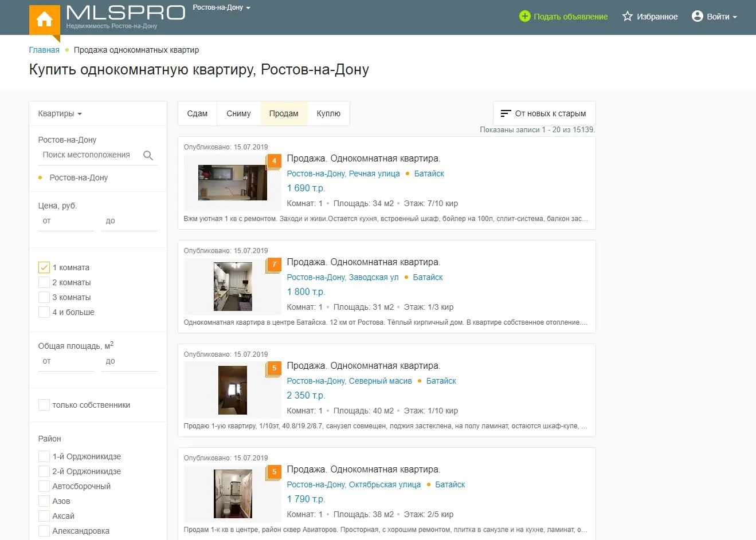Click the orange MLSPRO home logo icon

click(44, 20)
